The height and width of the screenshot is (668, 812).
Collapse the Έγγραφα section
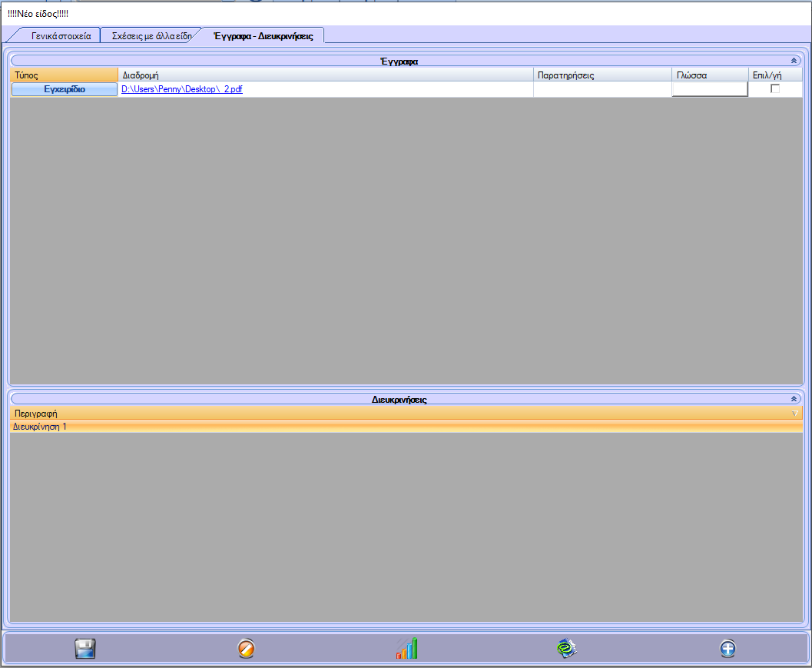(794, 60)
